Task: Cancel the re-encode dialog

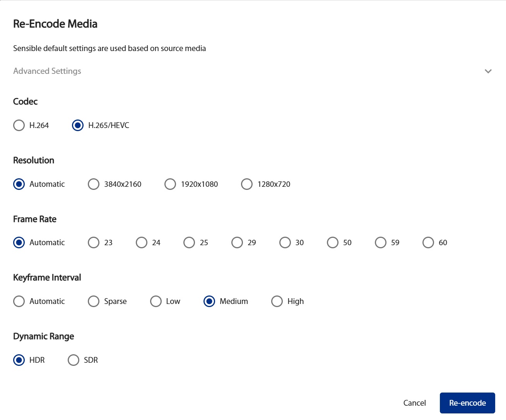Action: tap(414, 403)
